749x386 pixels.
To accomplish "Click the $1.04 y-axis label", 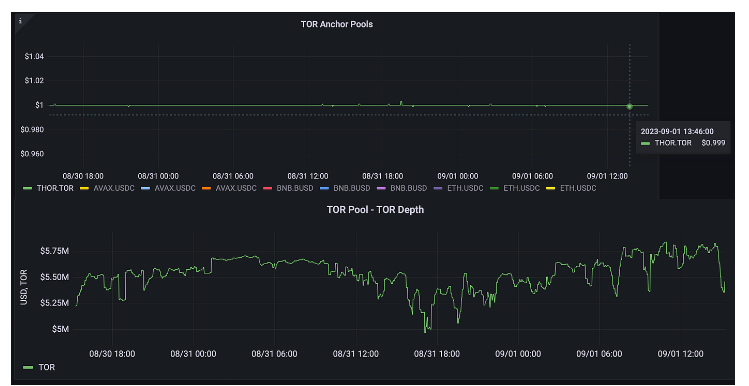I will click(34, 56).
